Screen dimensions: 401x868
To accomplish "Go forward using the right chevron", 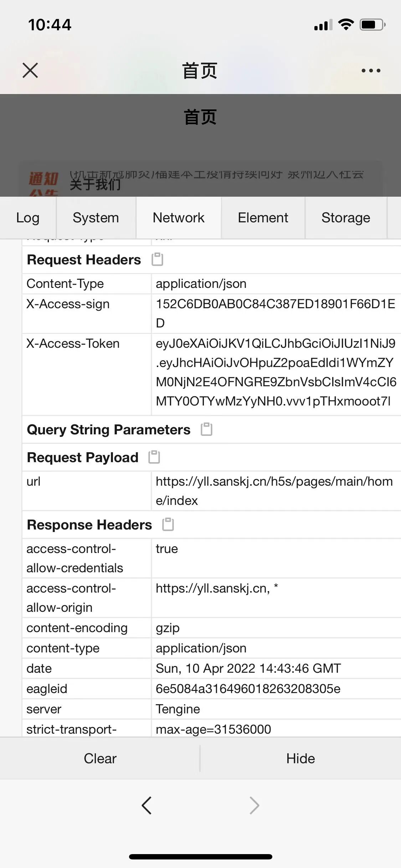I will pyautogui.click(x=254, y=805).
